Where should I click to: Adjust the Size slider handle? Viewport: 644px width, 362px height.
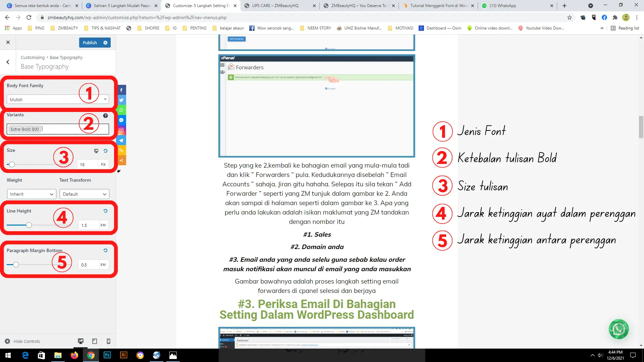[12, 165]
